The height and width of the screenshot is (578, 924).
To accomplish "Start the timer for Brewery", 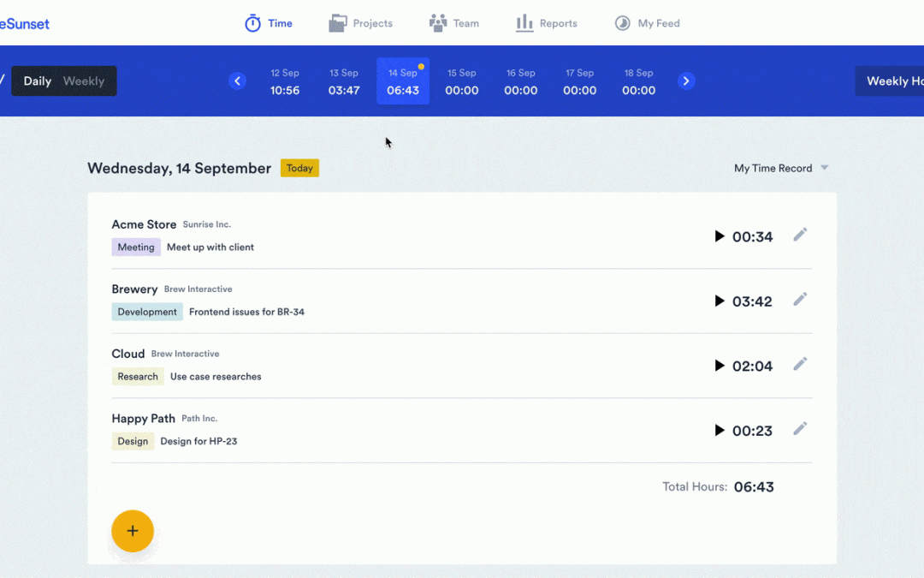I will (x=720, y=301).
